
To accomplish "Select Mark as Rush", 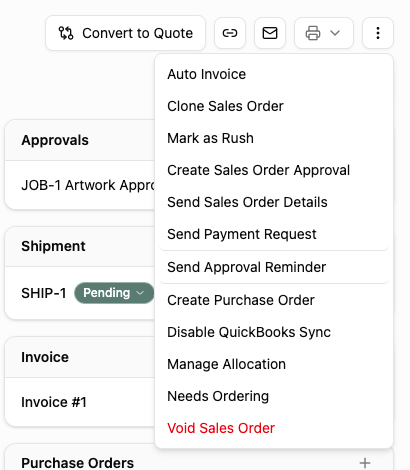I will (274, 138).
